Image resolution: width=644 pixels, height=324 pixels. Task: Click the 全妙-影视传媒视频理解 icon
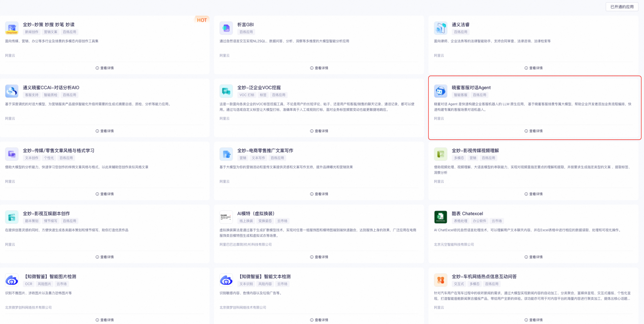coord(440,154)
